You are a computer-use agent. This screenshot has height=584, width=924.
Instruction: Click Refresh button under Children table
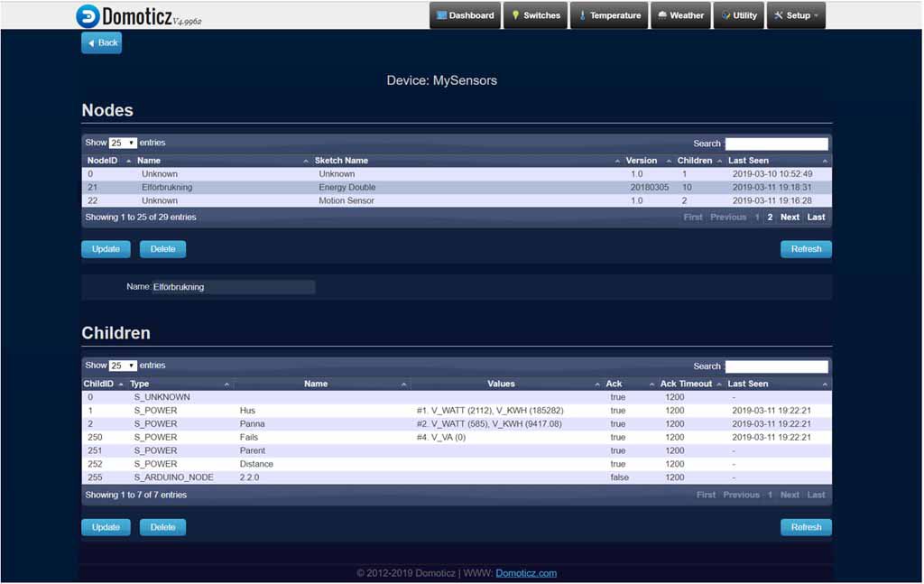[x=806, y=527]
